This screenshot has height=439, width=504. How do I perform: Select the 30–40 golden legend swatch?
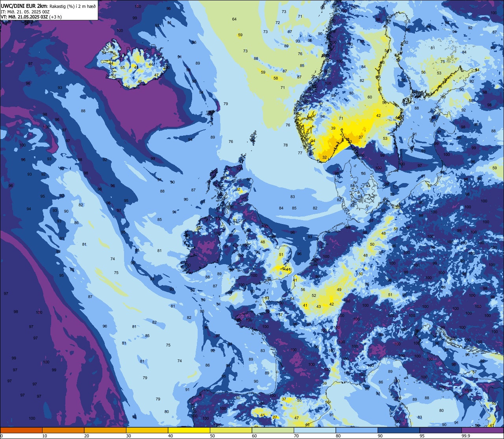pos(147,430)
